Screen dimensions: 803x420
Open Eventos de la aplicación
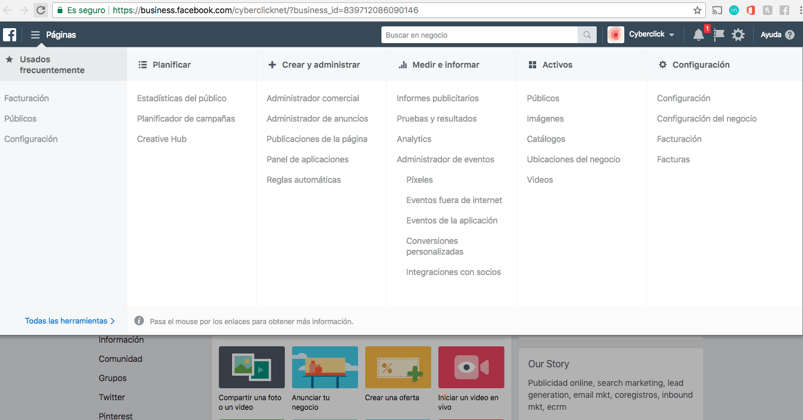[x=452, y=220]
